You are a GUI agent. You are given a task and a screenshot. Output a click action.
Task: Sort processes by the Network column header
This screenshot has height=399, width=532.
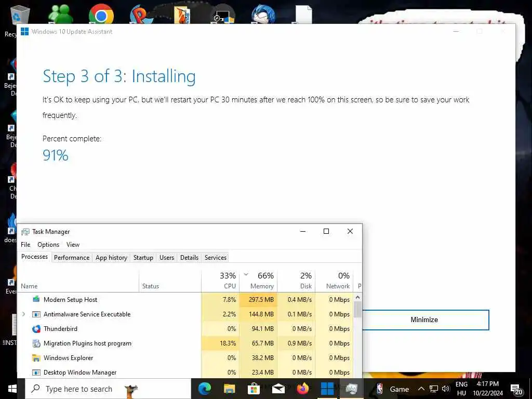click(x=334, y=281)
